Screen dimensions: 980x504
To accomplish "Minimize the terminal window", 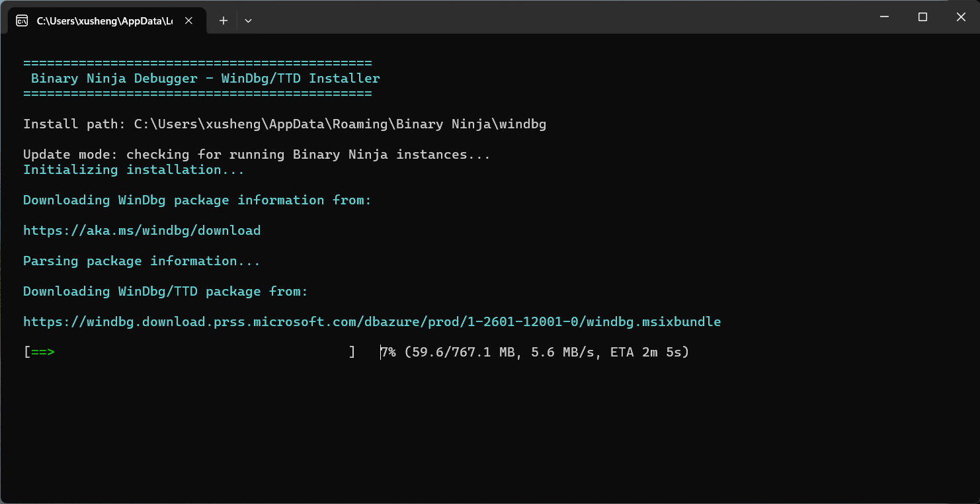I will coord(883,17).
